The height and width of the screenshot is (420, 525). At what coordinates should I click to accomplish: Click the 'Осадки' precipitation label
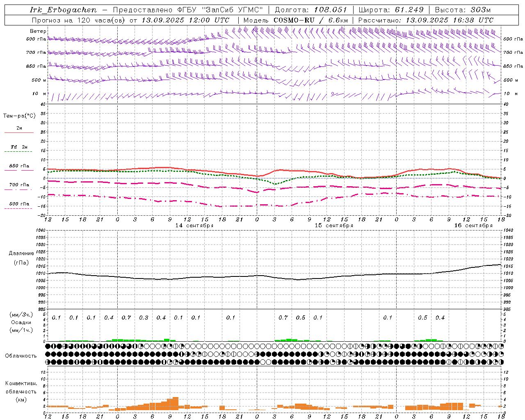[21, 322]
